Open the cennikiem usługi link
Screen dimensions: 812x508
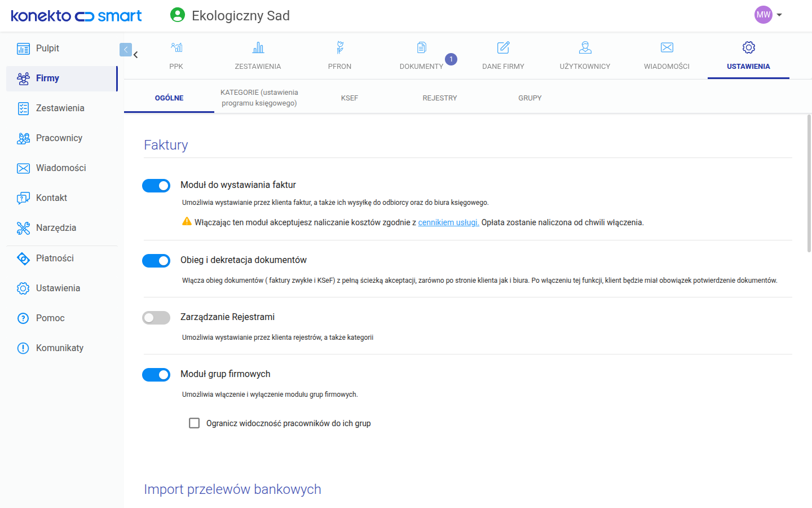coord(449,222)
